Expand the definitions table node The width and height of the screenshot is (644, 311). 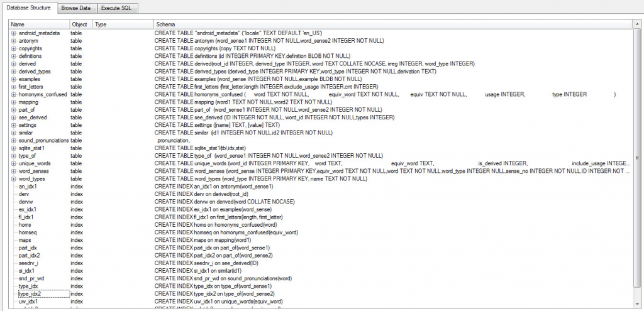13,56
